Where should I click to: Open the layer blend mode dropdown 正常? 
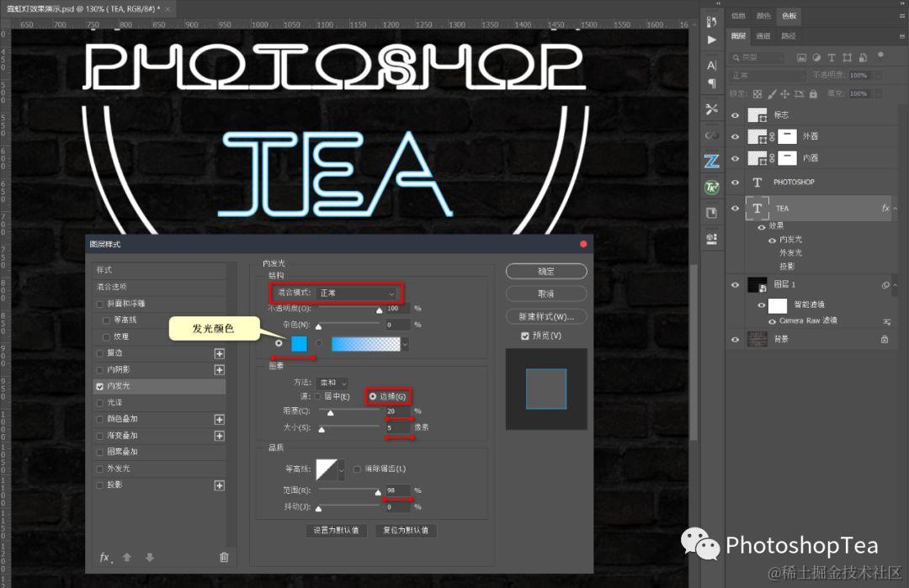click(767, 76)
